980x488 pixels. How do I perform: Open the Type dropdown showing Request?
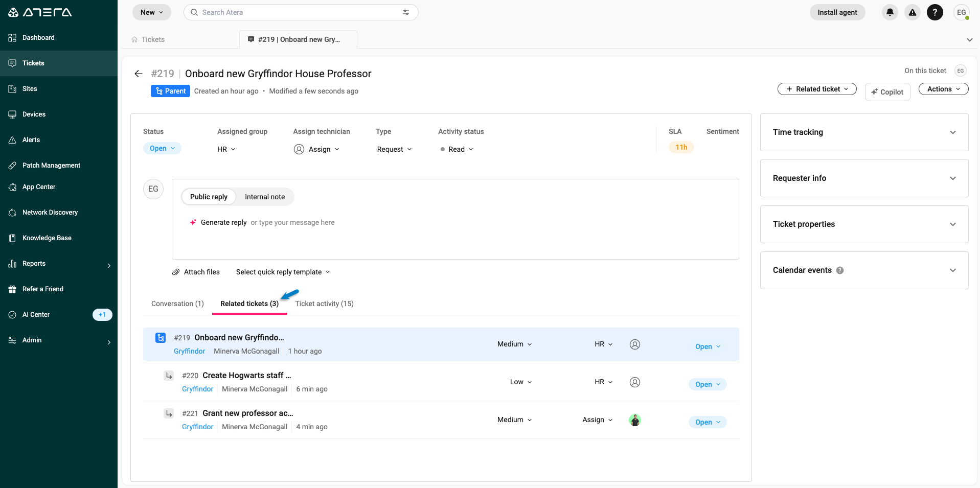click(394, 149)
